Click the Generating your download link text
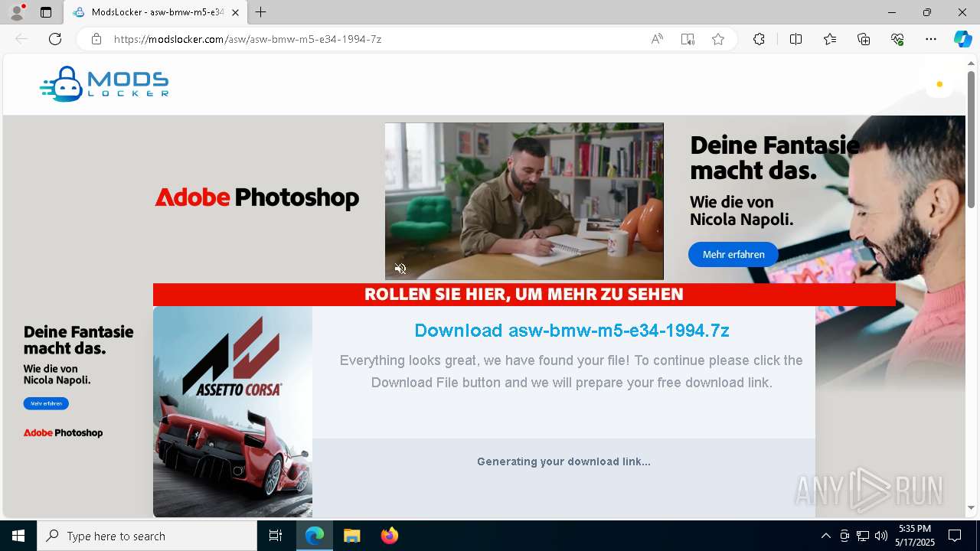Image resolution: width=980 pixels, height=551 pixels. pyautogui.click(x=563, y=461)
